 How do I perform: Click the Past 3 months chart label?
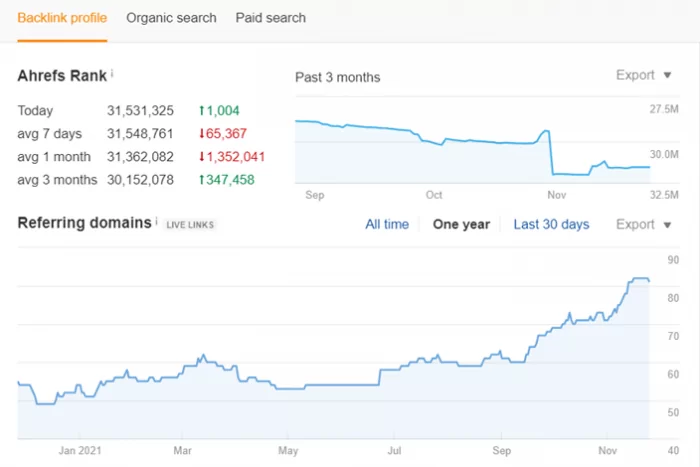click(x=337, y=77)
